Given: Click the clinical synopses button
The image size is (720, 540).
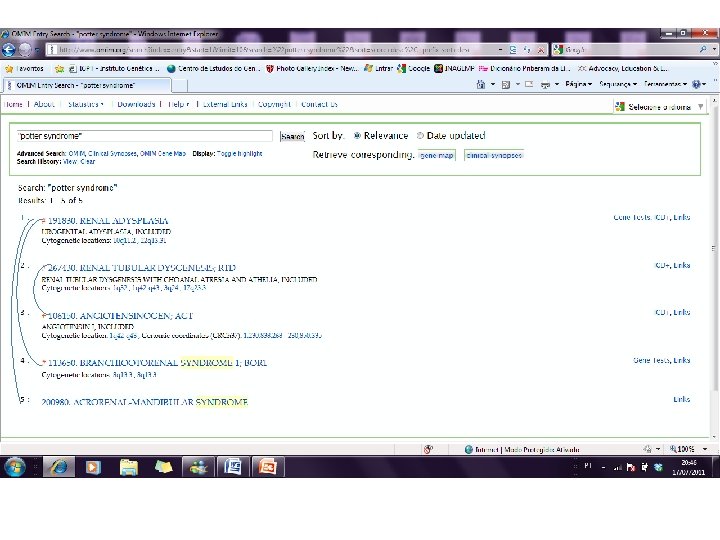Looking at the screenshot, I should pyautogui.click(x=494, y=156).
